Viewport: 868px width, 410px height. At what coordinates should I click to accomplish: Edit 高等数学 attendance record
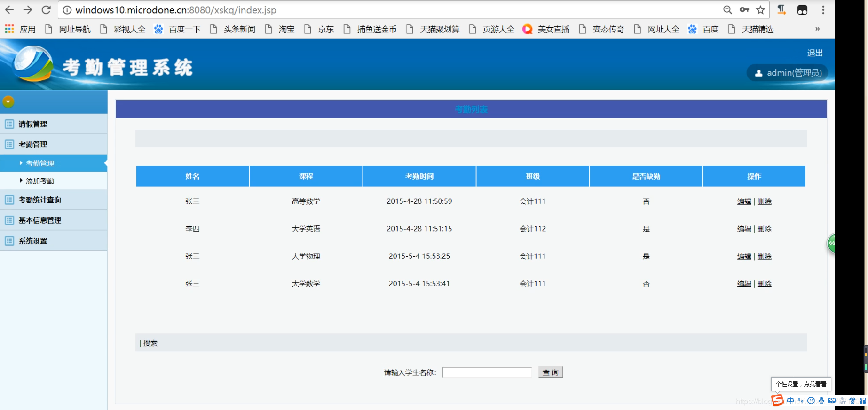point(744,201)
